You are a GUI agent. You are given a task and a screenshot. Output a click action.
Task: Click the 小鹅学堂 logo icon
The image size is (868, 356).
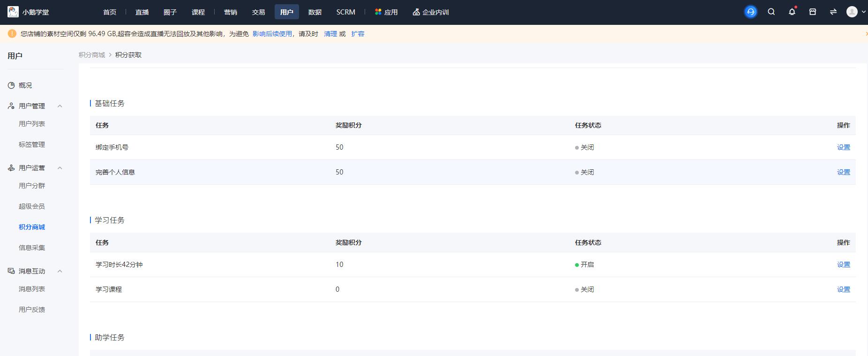click(x=13, y=12)
